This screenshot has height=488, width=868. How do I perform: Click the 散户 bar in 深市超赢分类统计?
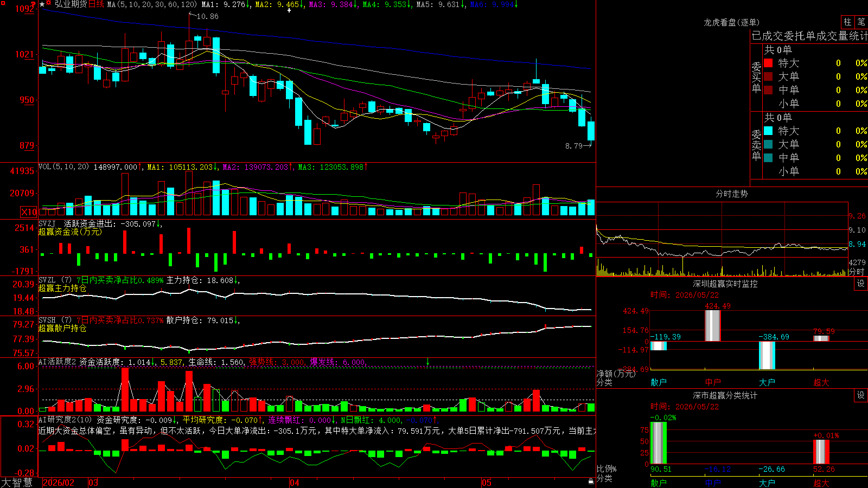pyautogui.click(x=659, y=443)
